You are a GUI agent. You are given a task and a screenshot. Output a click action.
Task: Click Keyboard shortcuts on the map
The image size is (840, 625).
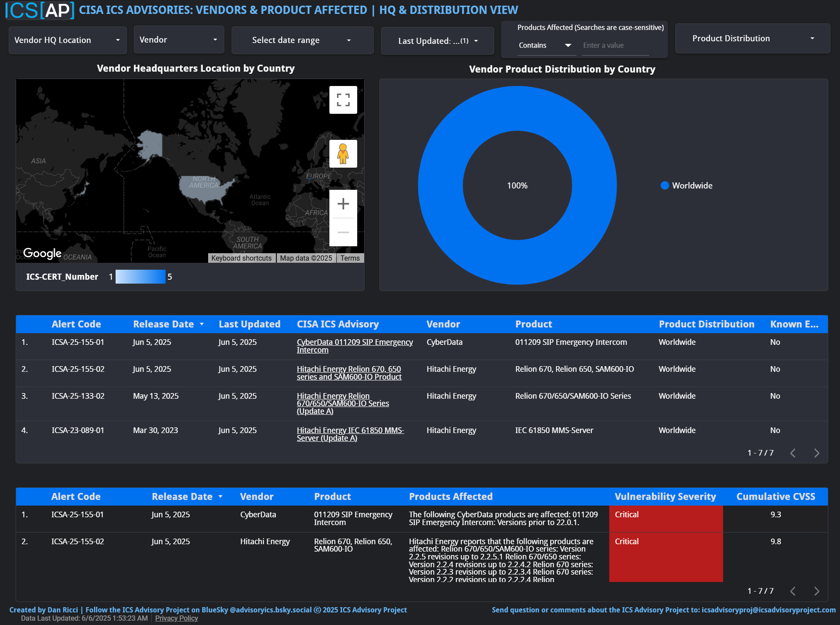tap(241, 258)
